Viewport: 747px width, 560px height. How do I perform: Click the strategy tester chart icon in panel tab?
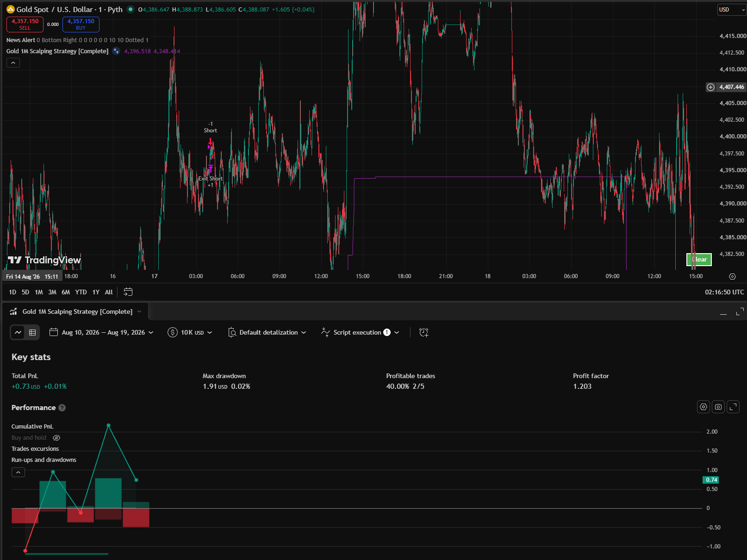pyautogui.click(x=13, y=311)
